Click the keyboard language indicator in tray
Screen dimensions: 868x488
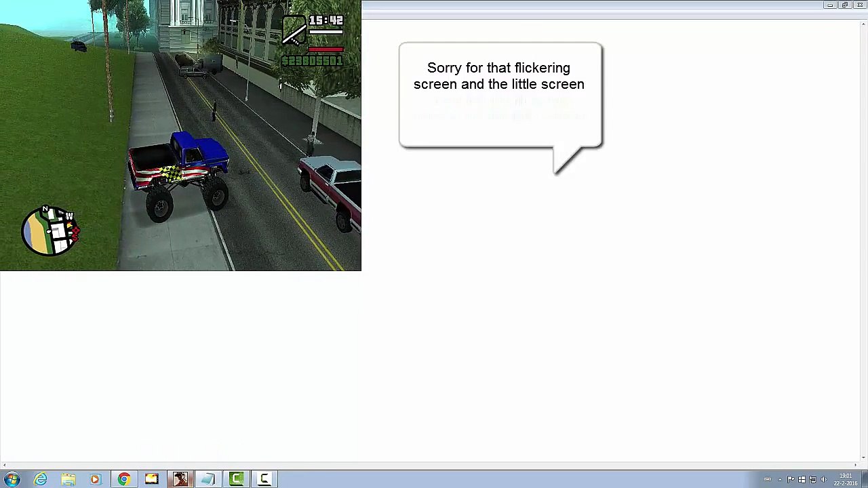768,479
